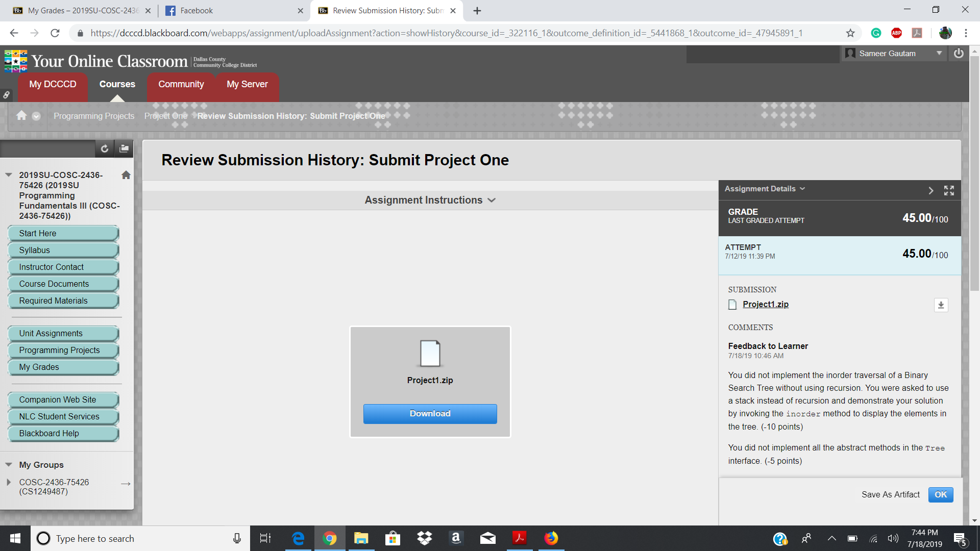Open a new browser tab
This screenshot has height=551, width=980.
point(477,11)
